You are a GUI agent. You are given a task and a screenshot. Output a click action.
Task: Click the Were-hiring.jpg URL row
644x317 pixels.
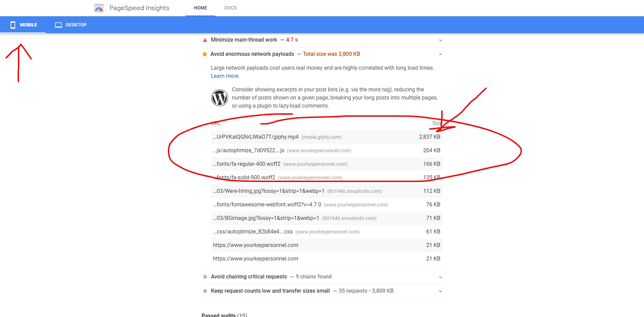[x=327, y=191]
